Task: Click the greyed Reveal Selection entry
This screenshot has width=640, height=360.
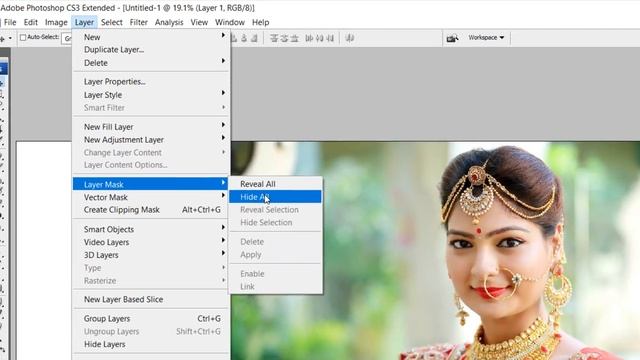Action: point(276,209)
